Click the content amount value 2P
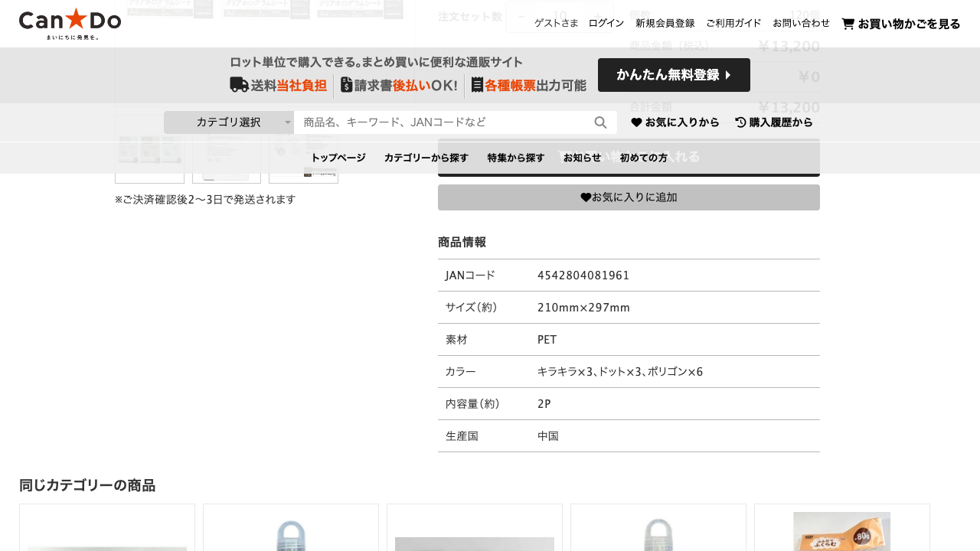Image resolution: width=980 pixels, height=551 pixels. (x=544, y=404)
